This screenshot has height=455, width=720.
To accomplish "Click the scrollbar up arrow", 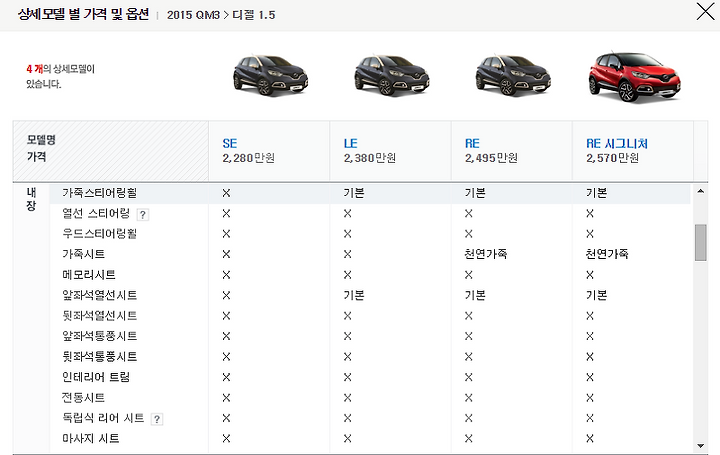I will 700,191.
